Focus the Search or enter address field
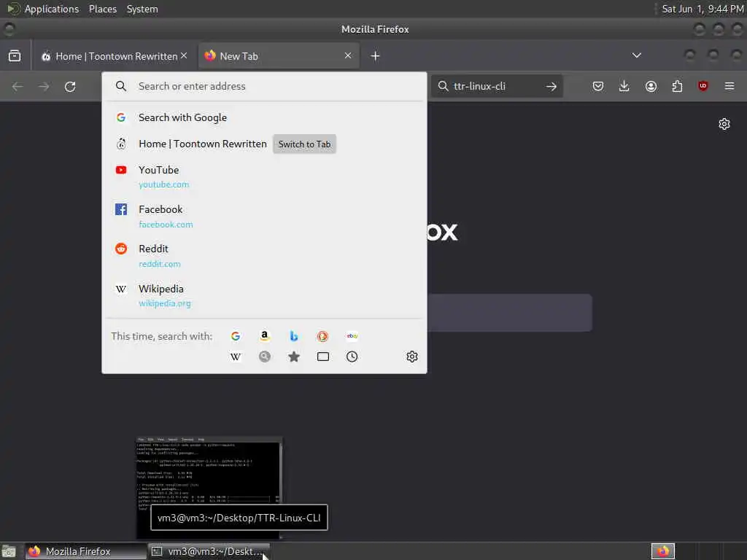Image resolution: width=747 pixels, height=560 pixels. coord(264,86)
